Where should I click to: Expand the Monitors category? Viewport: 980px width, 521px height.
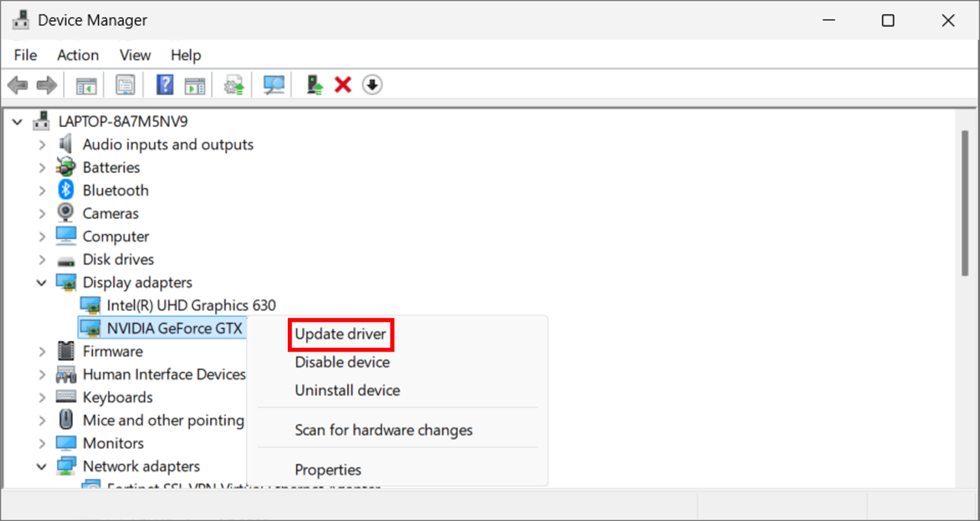point(41,443)
